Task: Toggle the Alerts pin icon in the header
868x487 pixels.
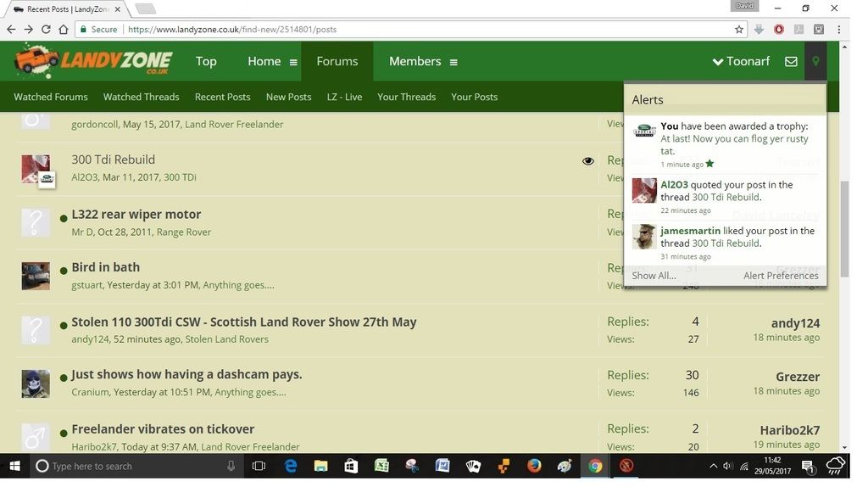Action: (x=815, y=61)
